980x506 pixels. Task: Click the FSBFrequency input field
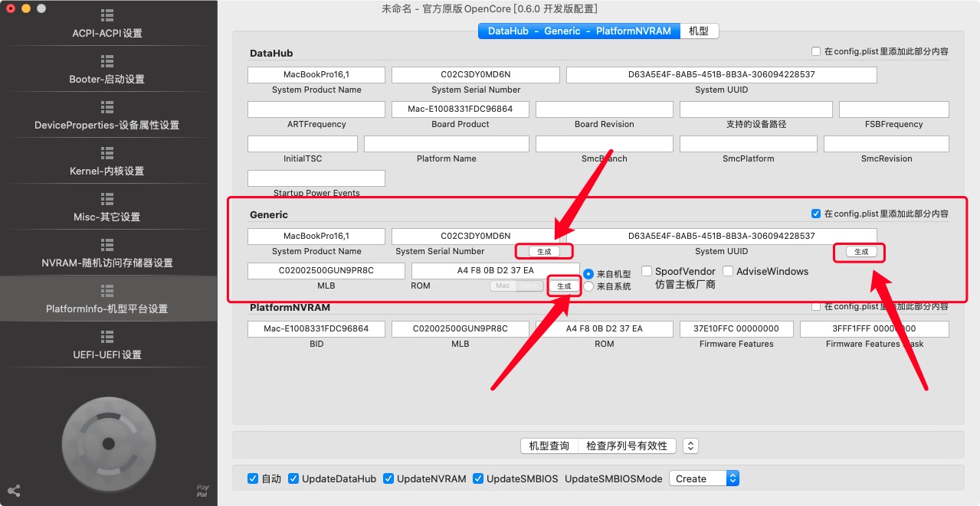(x=894, y=109)
